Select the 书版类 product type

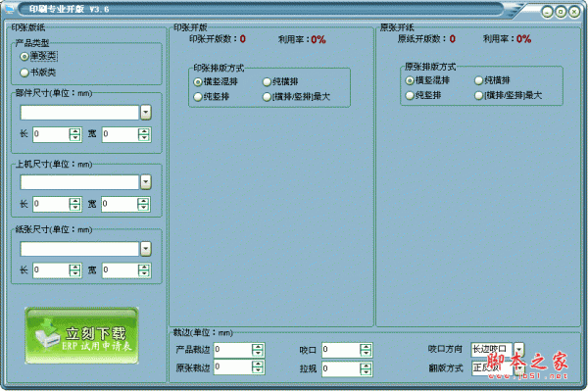pos(38,73)
